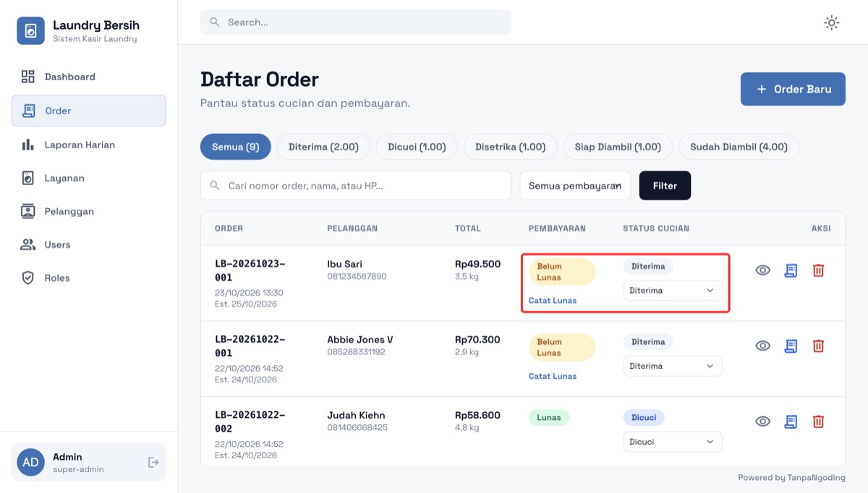Show Disetrika (1.00) orders

(510, 147)
